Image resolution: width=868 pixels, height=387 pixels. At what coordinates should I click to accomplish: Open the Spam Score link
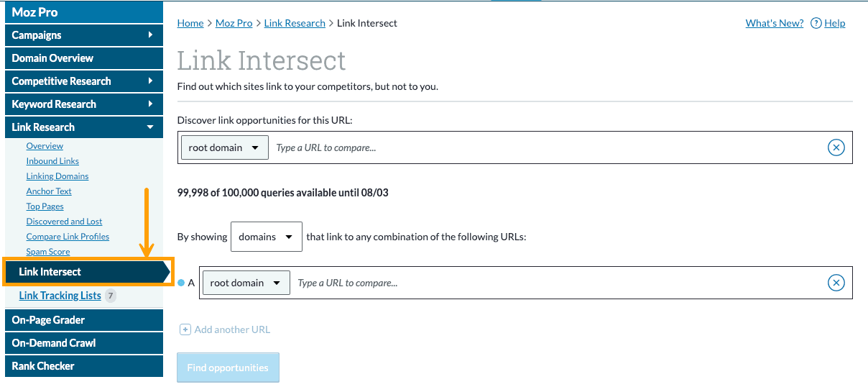pyautogui.click(x=48, y=252)
